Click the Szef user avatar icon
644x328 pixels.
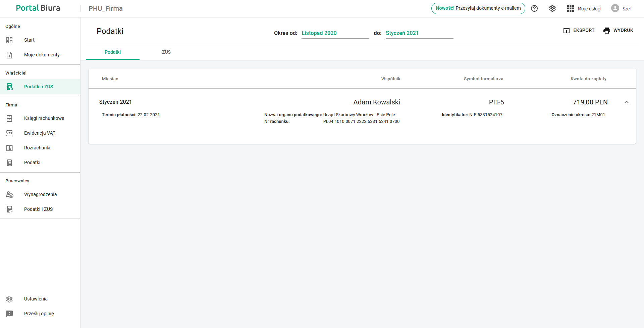[615, 8]
